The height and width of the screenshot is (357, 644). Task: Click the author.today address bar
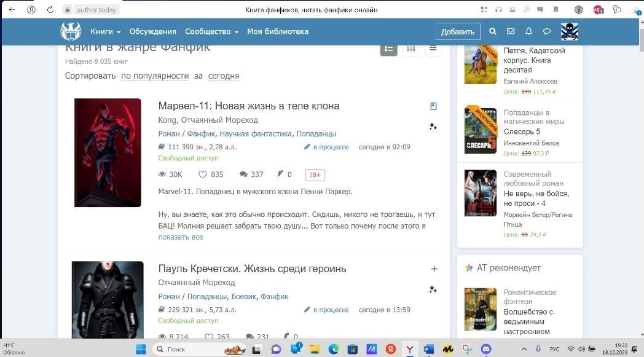click(96, 9)
